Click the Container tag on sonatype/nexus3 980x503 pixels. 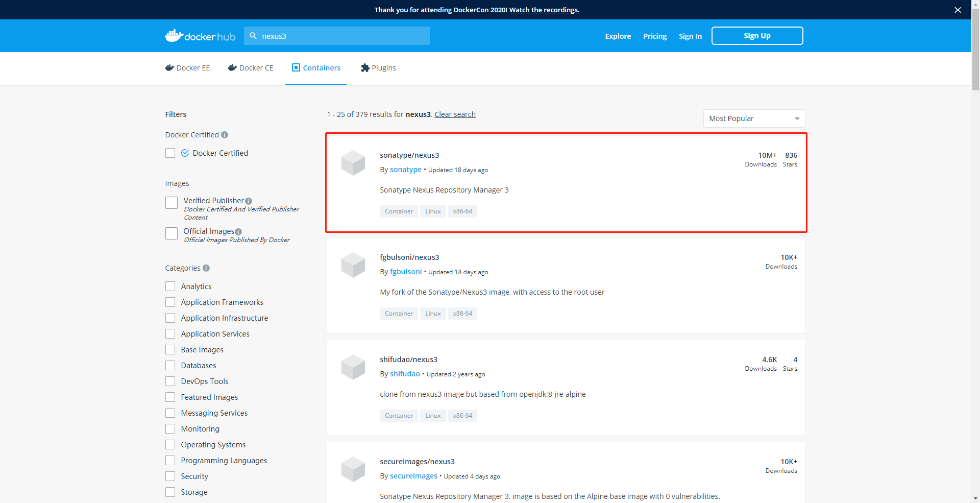(x=399, y=211)
